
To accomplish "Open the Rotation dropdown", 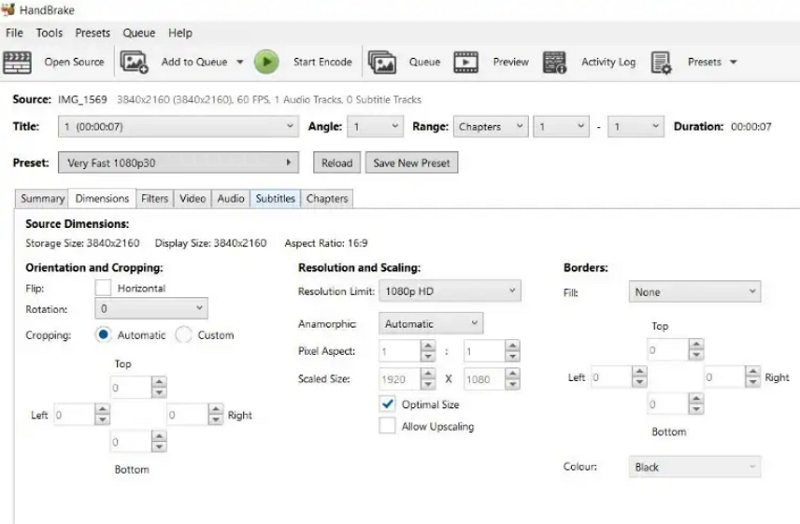I will coord(151,308).
